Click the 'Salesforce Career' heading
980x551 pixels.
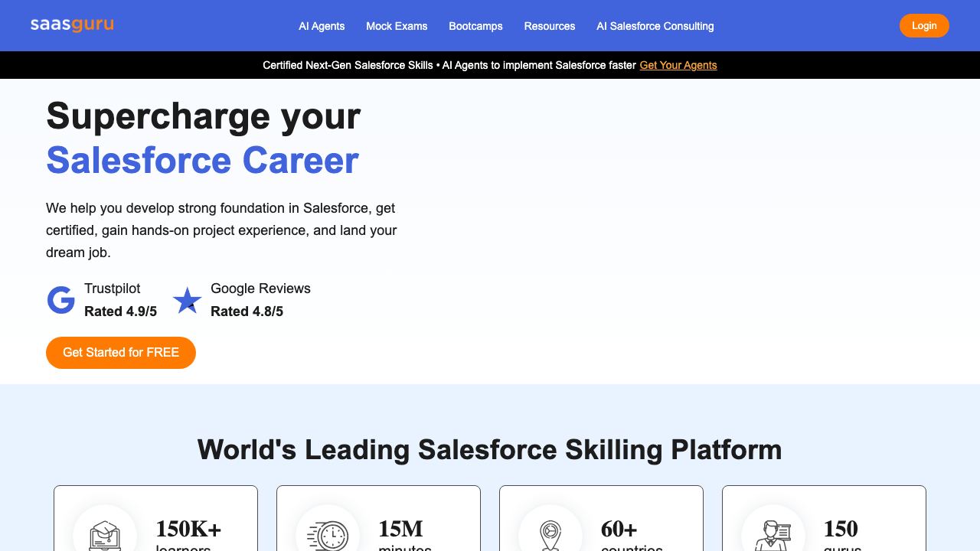(202, 160)
